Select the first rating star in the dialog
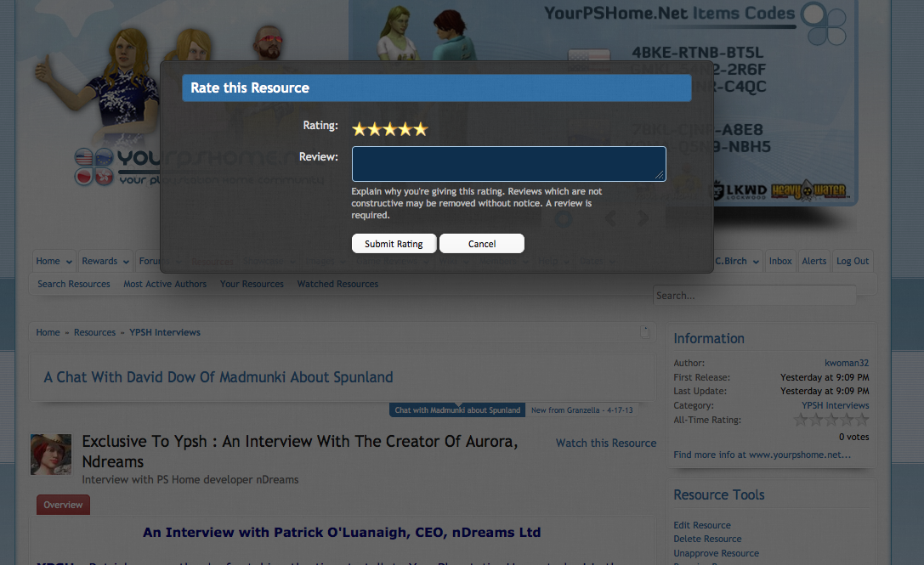The height and width of the screenshot is (565, 924). point(359,129)
